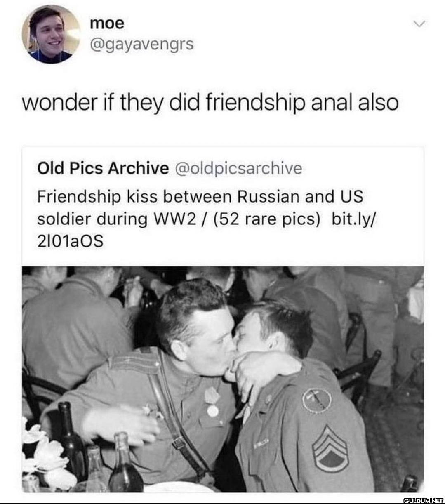Screen dimensions: 445x504
Task: Click the "wonder if they did" tweet text
Action: click(105, 103)
